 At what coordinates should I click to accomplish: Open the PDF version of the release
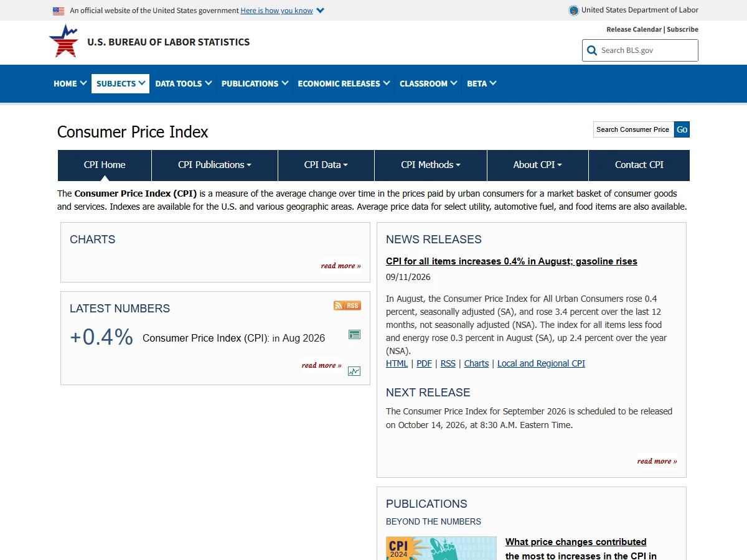424,363
